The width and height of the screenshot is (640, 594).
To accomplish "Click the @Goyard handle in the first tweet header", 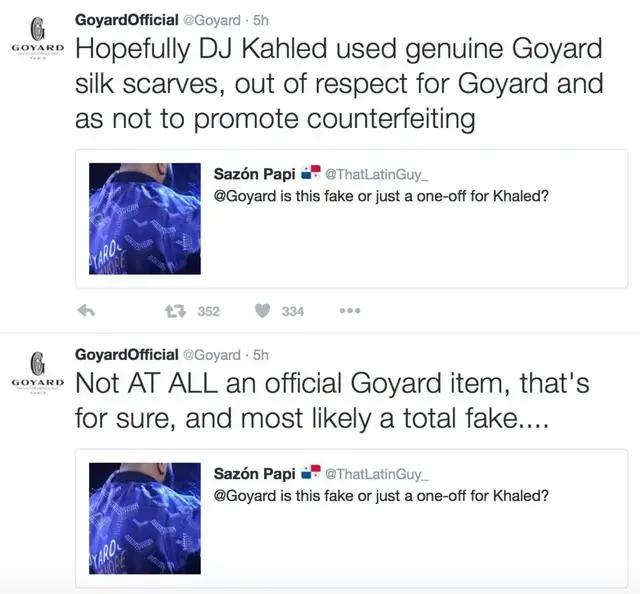I will click(211, 18).
